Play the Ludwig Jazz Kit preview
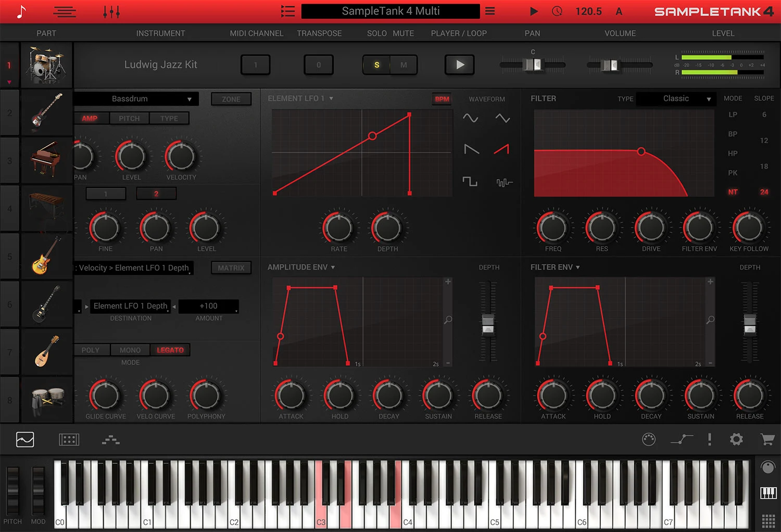Screen dimensions: 781x532 pyautogui.click(x=459, y=65)
